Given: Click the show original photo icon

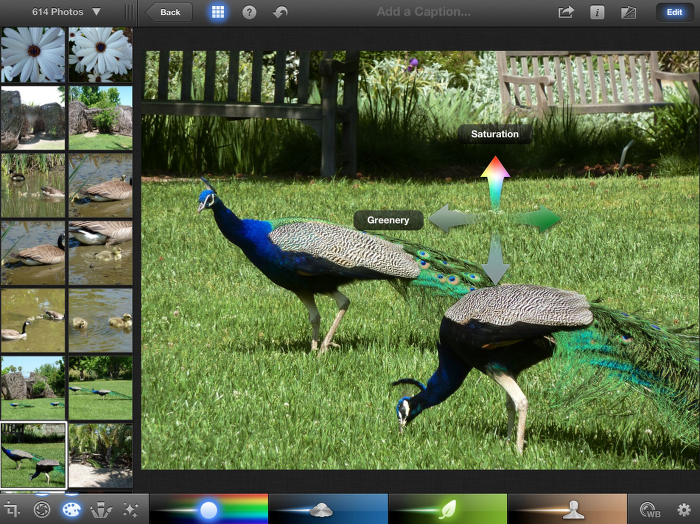Looking at the screenshot, I should [628, 12].
